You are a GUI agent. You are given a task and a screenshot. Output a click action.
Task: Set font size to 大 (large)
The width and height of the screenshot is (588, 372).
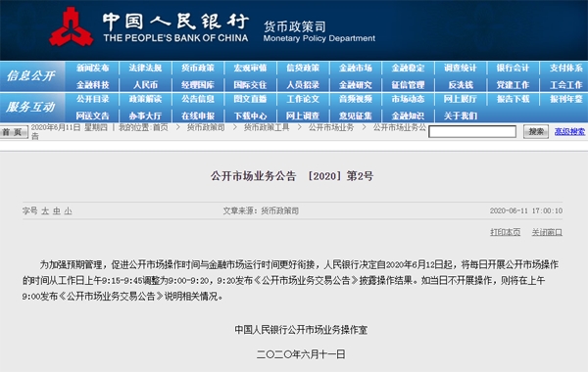(x=45, y=210)
